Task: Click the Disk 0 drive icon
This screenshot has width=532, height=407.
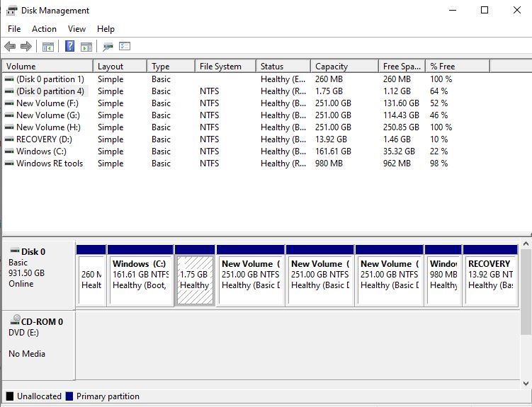Action: click(x=15, y=251)
